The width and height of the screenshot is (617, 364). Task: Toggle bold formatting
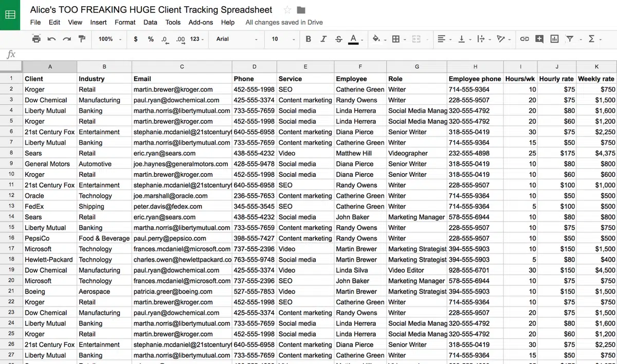point(308,39)
